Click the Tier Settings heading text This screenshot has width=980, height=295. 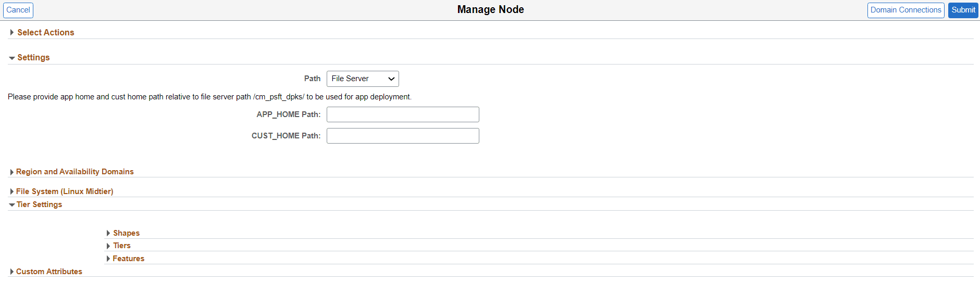39,204
